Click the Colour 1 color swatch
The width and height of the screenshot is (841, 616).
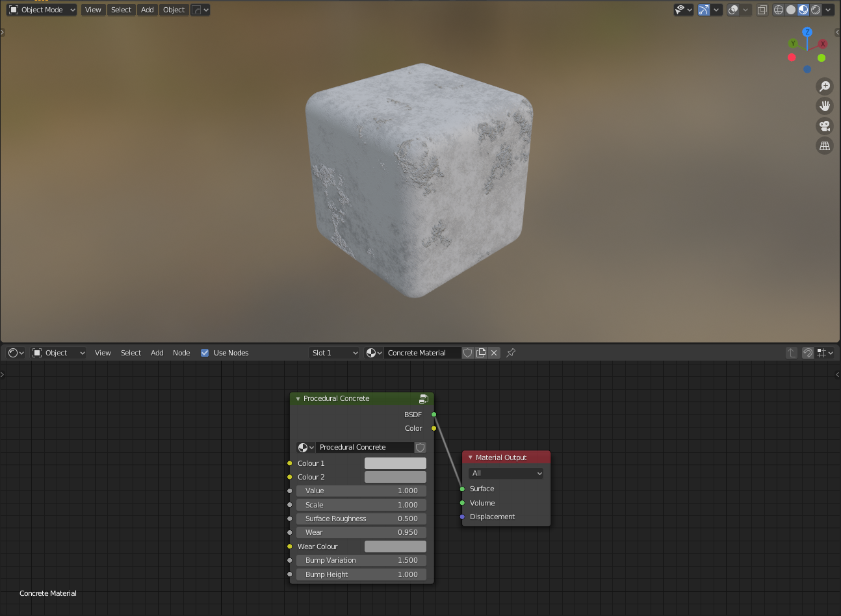click(x=395, y=463)
